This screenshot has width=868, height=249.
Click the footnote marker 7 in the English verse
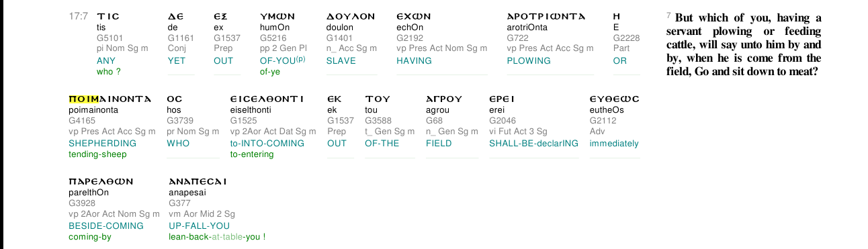(668, 15)
